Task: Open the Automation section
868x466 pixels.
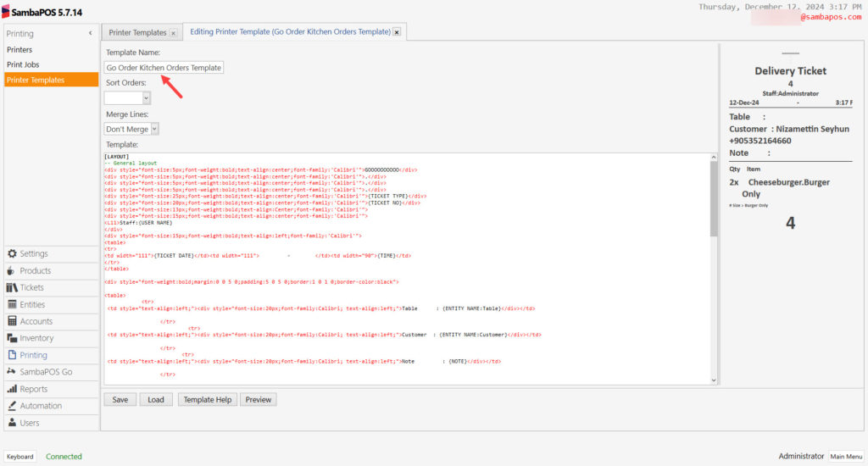Action: 51,406
